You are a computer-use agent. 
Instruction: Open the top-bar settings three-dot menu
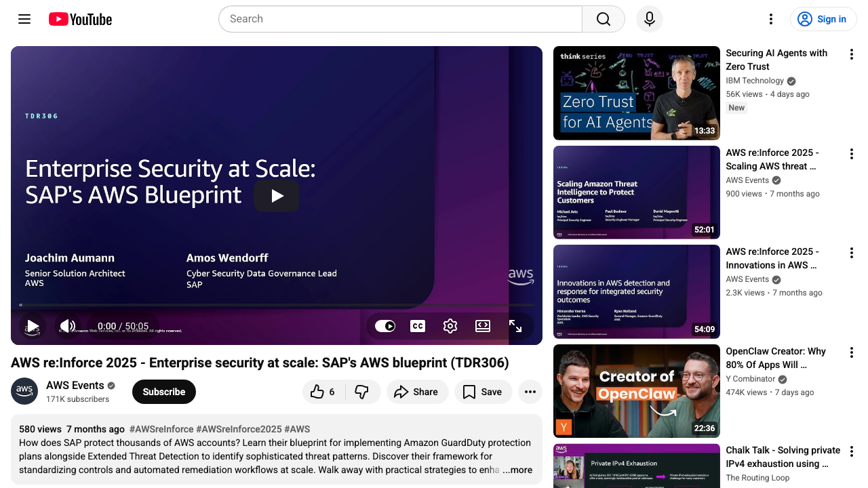(x=770, y=19)
